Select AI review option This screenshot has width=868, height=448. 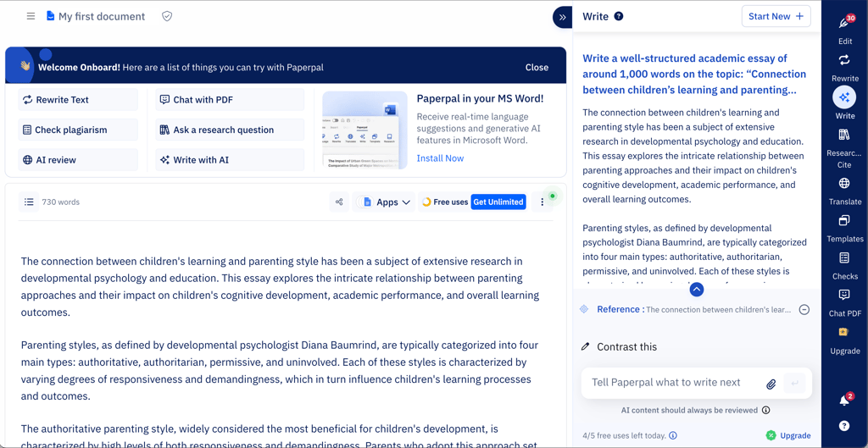(x=78, y=160)
